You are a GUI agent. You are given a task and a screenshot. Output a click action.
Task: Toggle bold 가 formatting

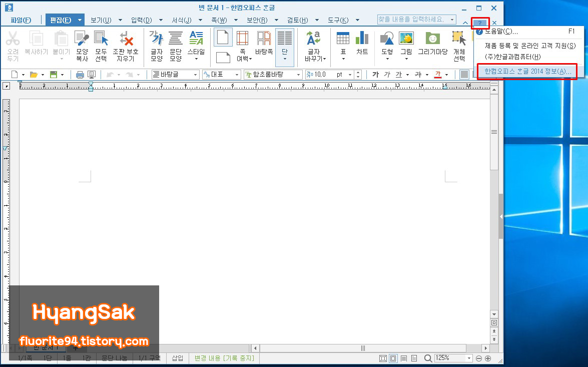[x=375, y=75]
